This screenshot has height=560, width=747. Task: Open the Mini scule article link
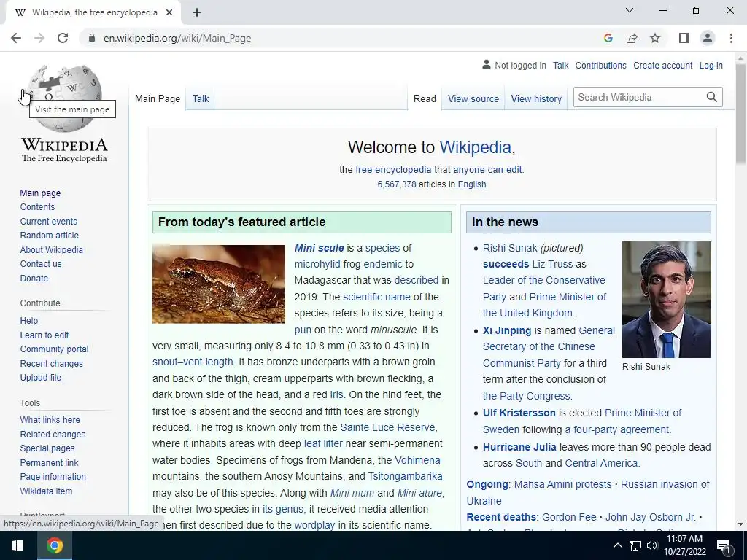tap(320, 248)
